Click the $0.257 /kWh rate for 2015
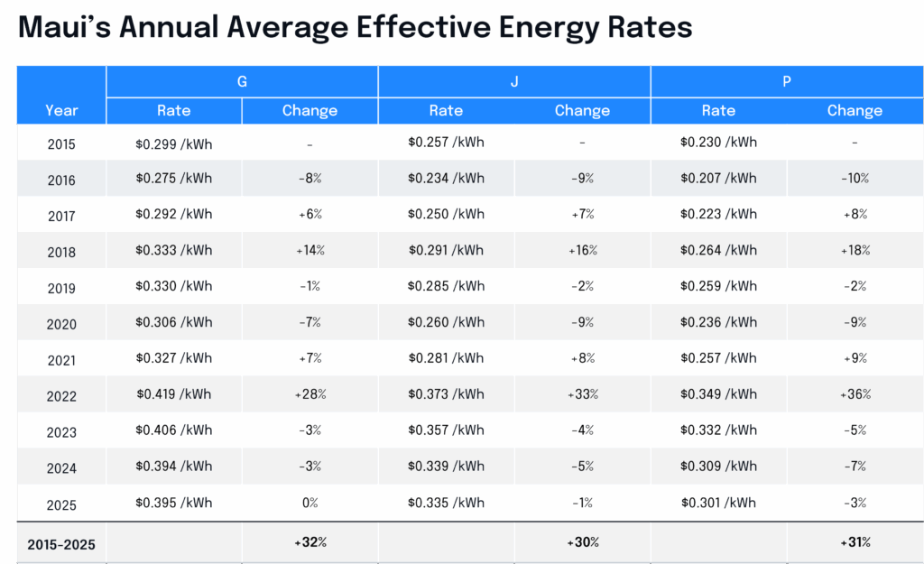The width and height of the screenshot is (924, 564). pyautogui.click(x=446, y=142)
